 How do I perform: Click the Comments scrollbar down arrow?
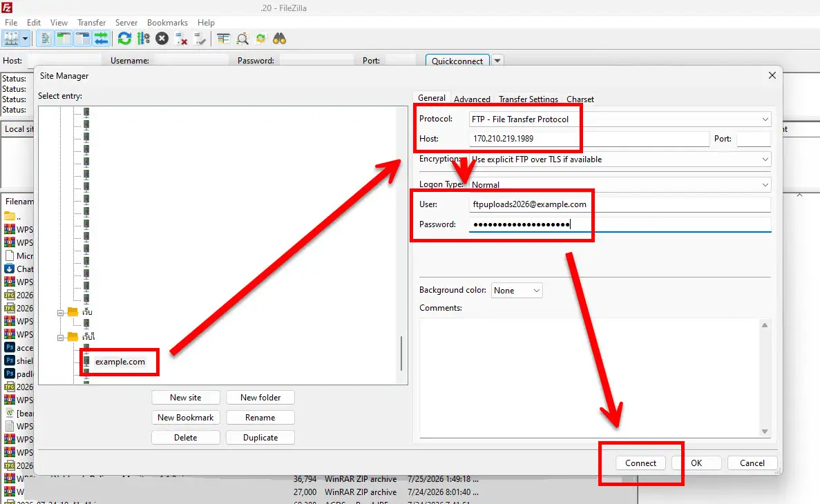pyautogui.click(x=765, y=432)
